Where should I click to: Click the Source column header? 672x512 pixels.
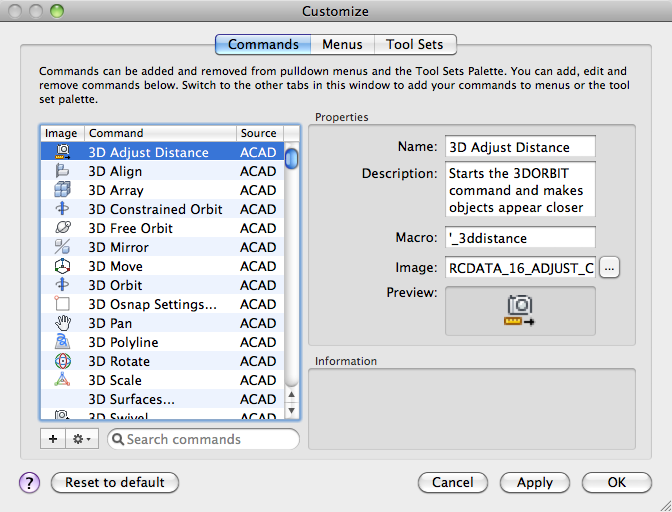tap(259, 133)
